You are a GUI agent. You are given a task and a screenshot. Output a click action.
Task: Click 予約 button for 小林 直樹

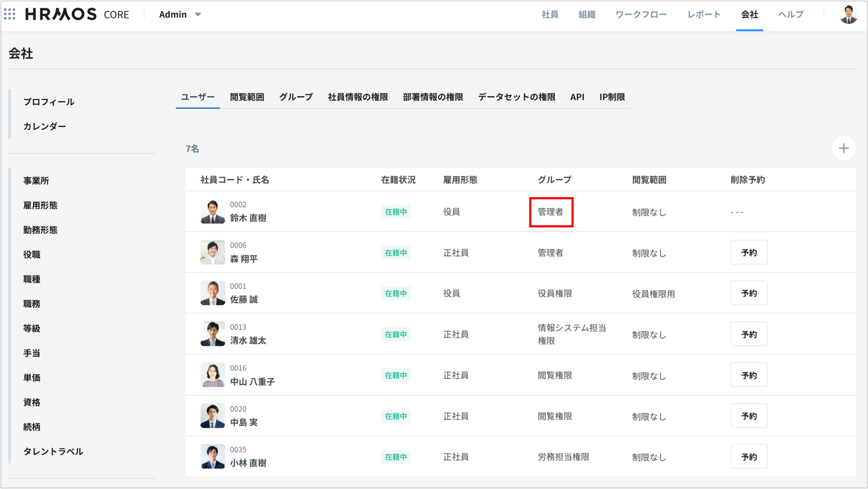pos(749,456)
